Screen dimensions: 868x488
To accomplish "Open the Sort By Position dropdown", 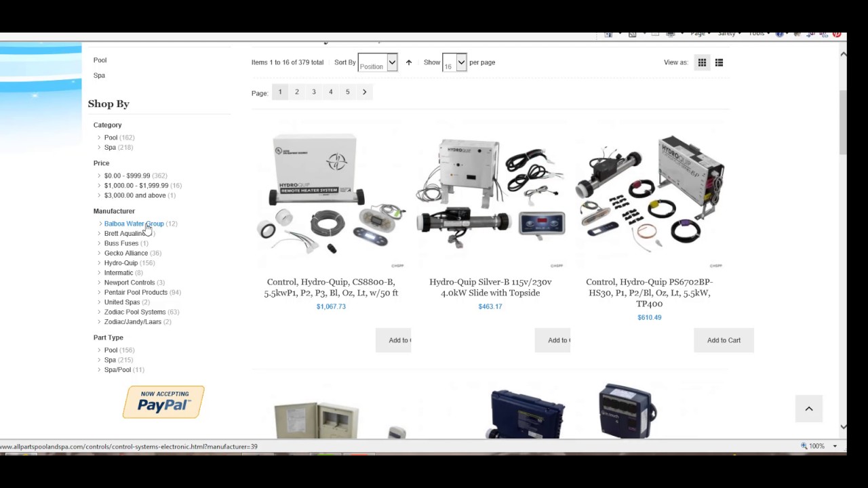I will 377,62.
